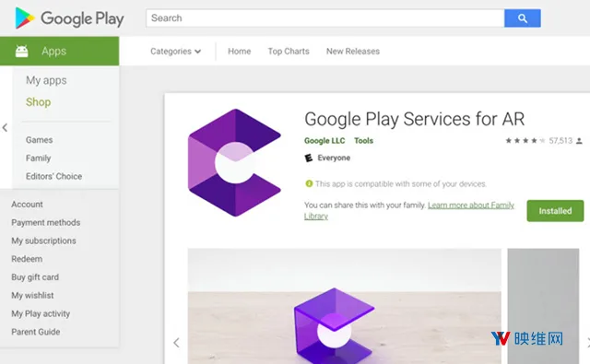Click the green Installed button
This screenshot has height=364, width=590.
point(555,211)
